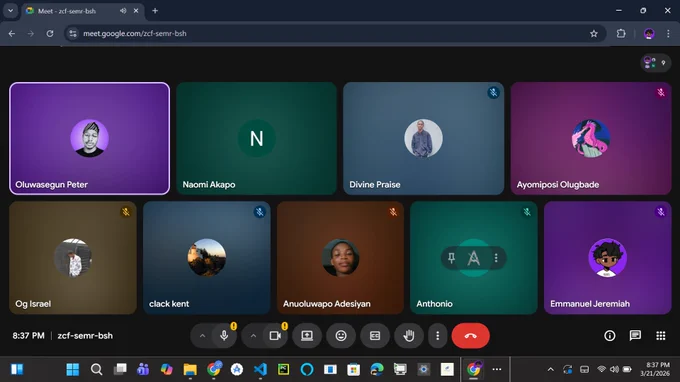Image resolution: width=680 pixels, height=382 pixels.
Task: Select Oluwasegun Peter's video tile
Action: pyautogui.click(x=89, y=138)
